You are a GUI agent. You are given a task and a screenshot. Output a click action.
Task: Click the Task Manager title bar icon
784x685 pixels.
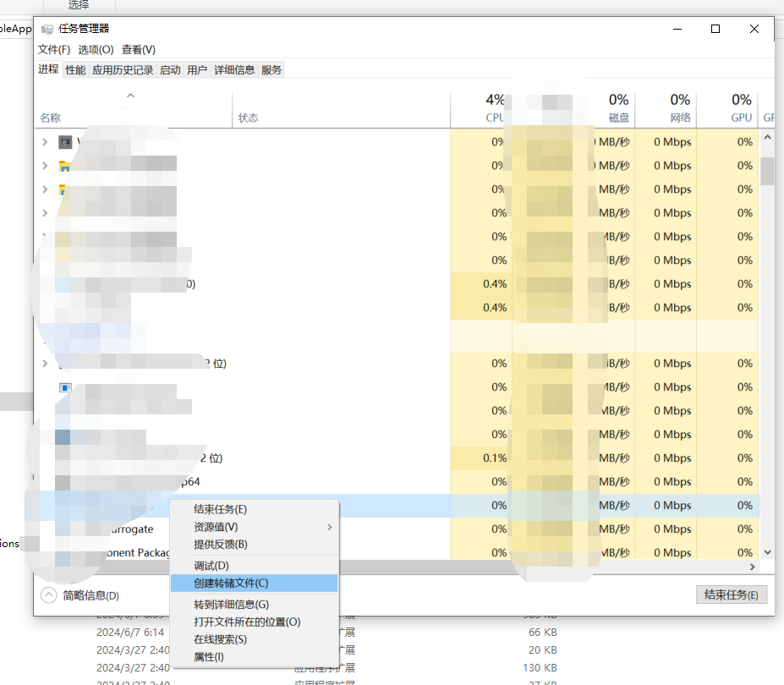tap(47, 29)
